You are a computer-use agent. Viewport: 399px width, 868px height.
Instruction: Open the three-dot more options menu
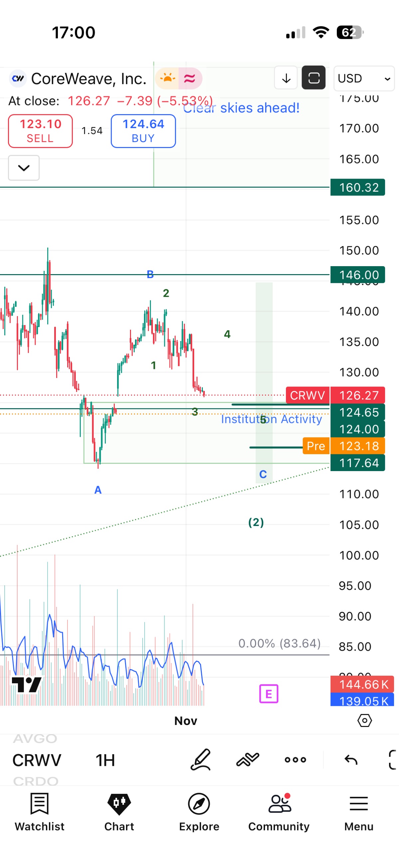pyautogui.click(x=295, y=760)
